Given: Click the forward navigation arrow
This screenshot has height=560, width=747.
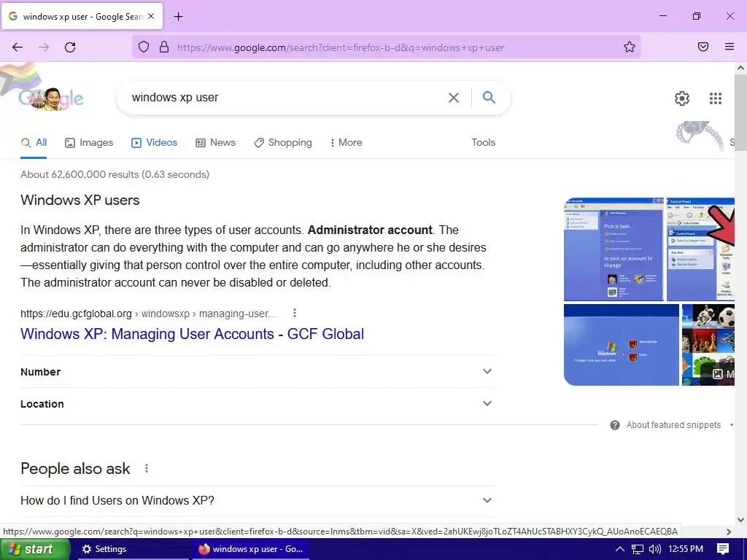Looking at the screenshot, I should click(44, 47).
